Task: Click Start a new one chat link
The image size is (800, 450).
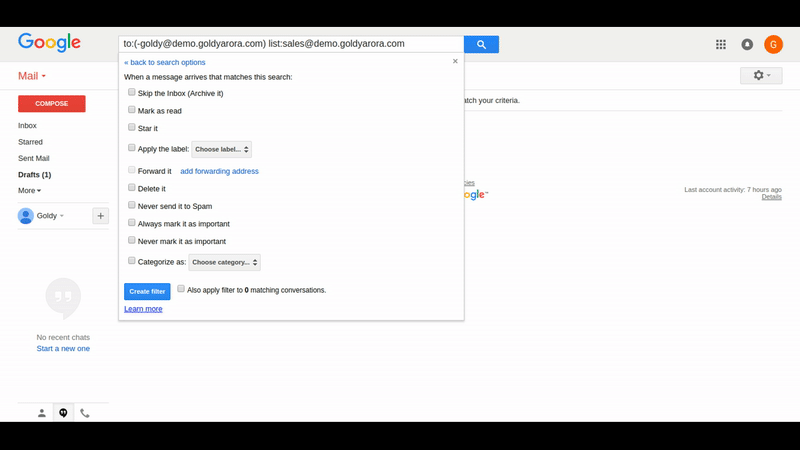Action: pyautogui.click(x=63, y=348)
